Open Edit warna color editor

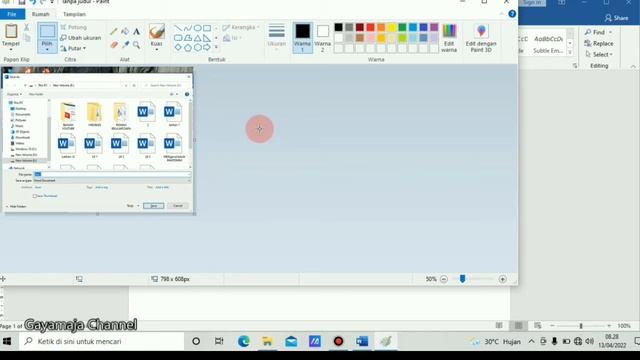[449, 38]
